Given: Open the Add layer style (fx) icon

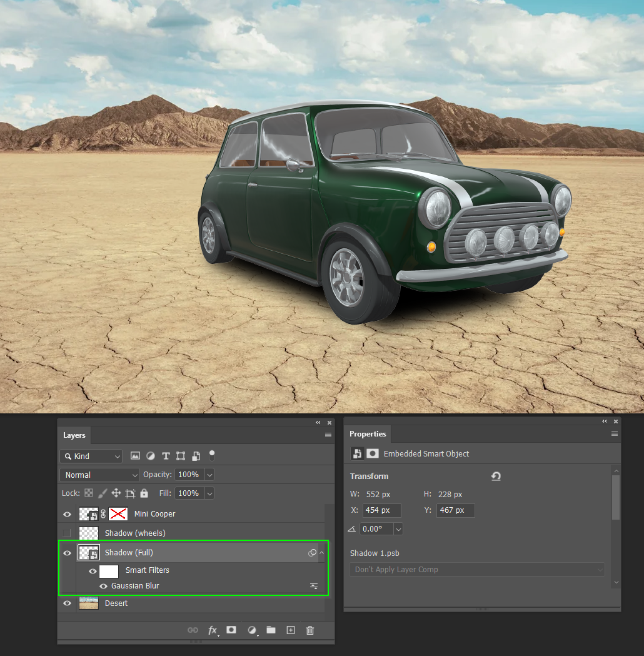Looking at the screenshot, I should (x=212, y=630).
